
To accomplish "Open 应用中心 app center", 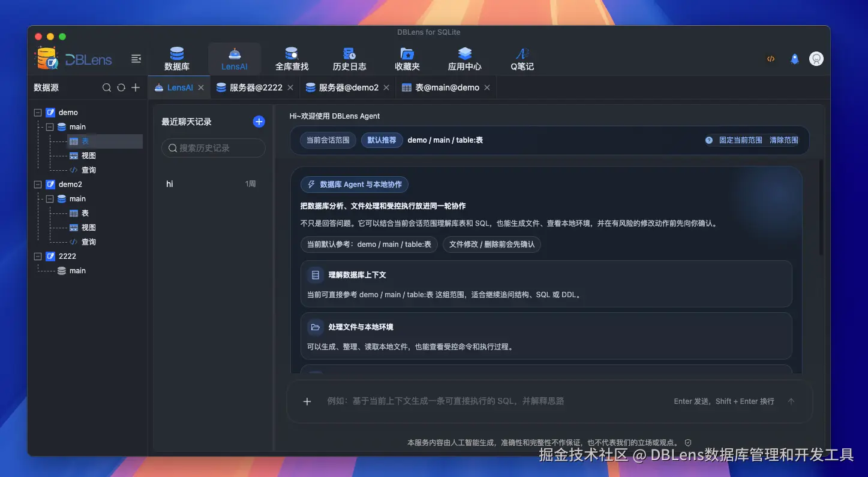I will [465, 59].
